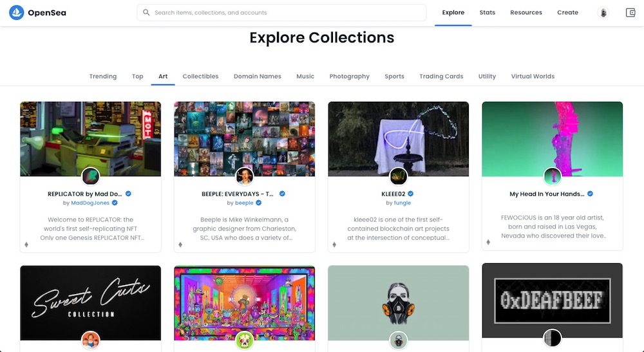Image resolution: width=644 pixels, height=352 pixels.
Task: Click verified badge next to beeple author
Action: [259, 203]
